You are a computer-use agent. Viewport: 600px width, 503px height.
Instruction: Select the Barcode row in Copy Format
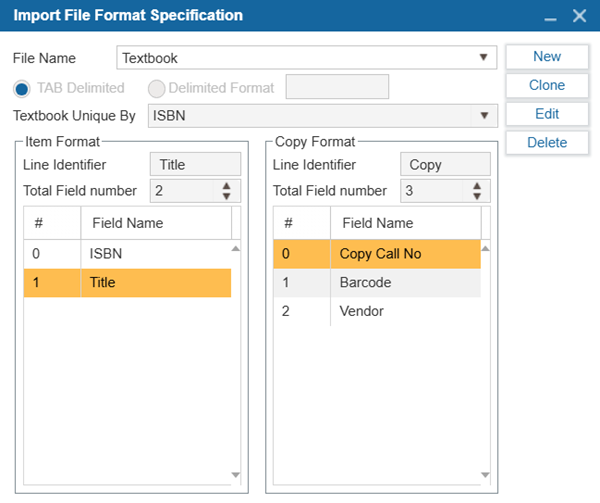coord(377,283)
